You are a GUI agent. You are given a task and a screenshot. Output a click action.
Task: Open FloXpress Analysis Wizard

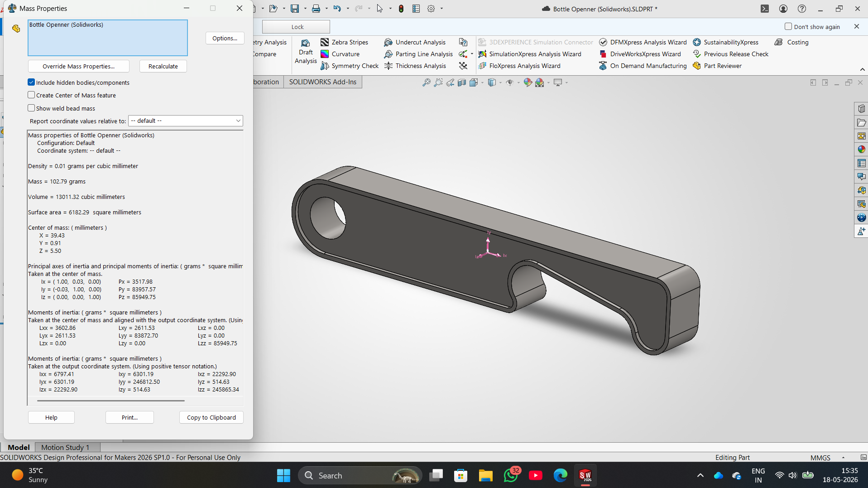(519, 66)
